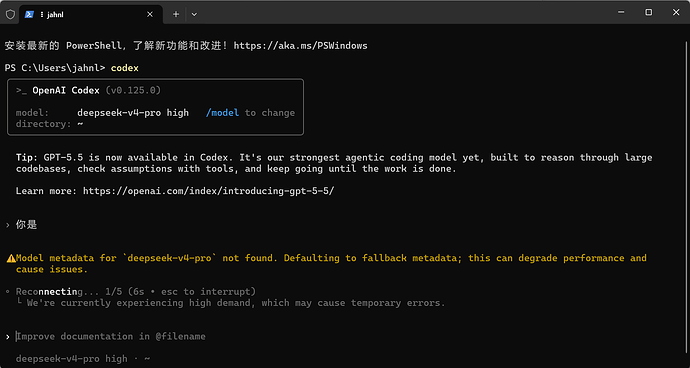The width and height of the screenshot is (690, 368).
Task: Click the '你是' user message
Action: 26,225
